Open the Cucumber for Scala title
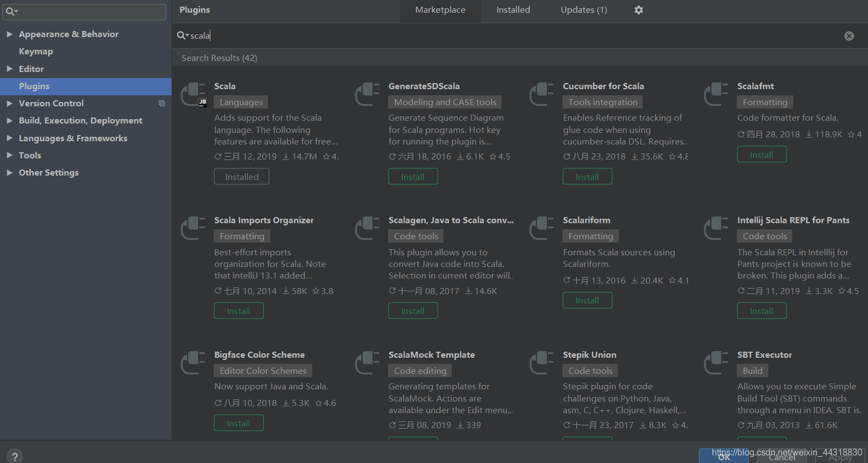Screen dimensions: 868x463 click(x=603, y=86)
